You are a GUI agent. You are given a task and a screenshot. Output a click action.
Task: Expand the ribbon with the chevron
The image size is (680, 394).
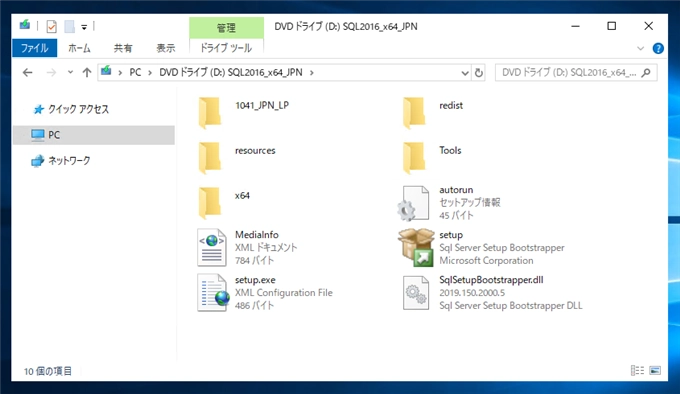[x=640, y=48]
